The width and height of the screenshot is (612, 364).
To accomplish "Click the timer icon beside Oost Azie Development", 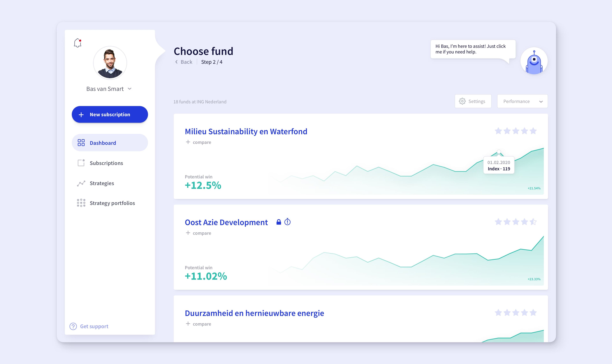I will point(287,222).
